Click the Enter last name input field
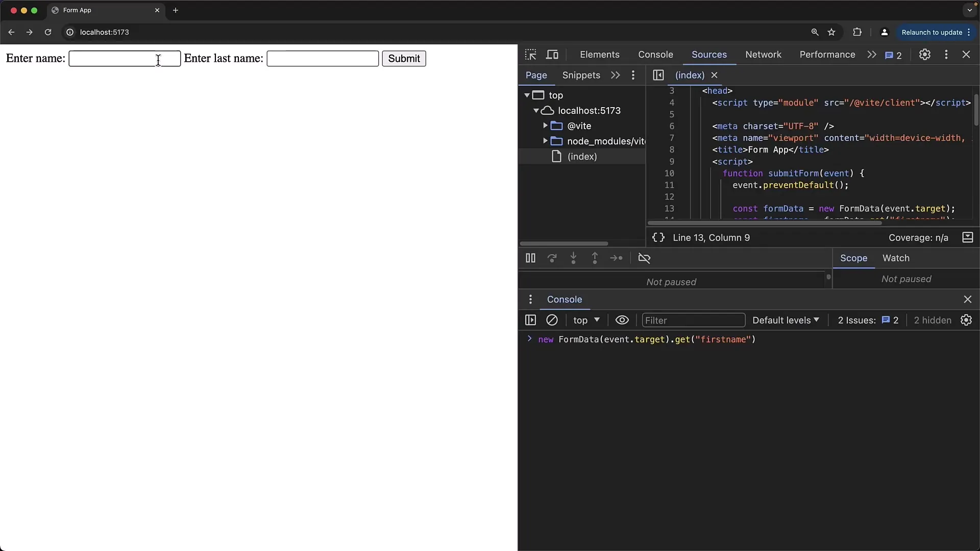Screen dimensions: 980x551 (x=323, y=59)
